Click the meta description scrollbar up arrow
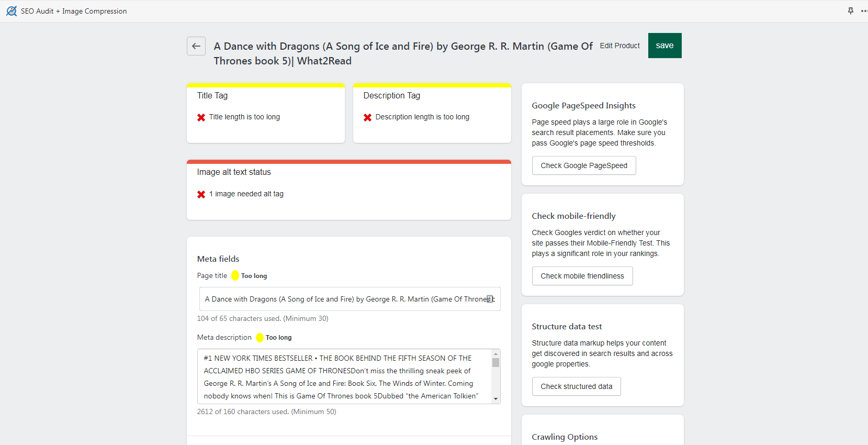The image size is (868, 445). (495, 354)
